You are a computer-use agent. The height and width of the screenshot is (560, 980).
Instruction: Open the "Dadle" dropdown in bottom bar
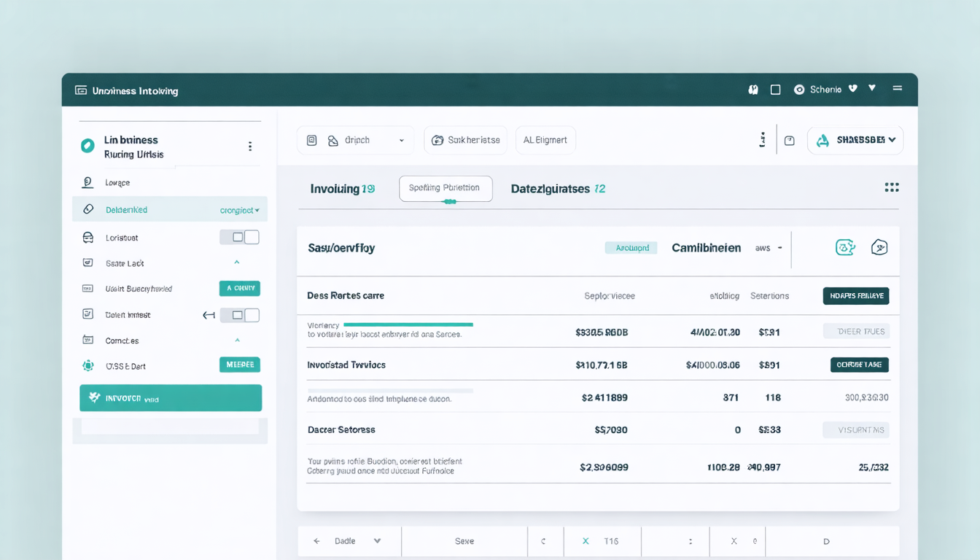pyautogui.click(x=377, y=541)
